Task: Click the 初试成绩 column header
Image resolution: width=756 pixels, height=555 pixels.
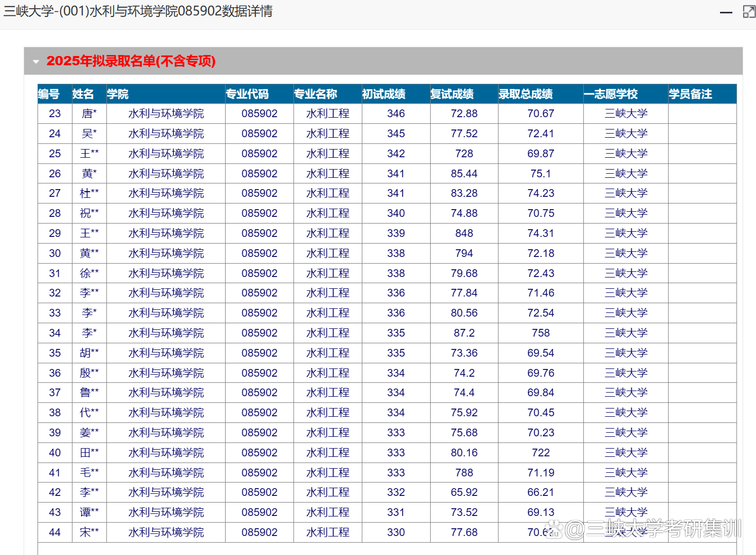Action: pyautogui.click(x=383, y=94)
